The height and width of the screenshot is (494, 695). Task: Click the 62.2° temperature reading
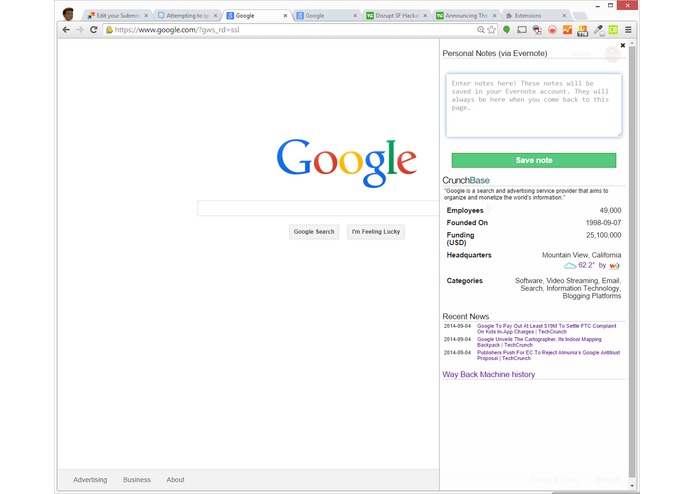coord(586,265)
